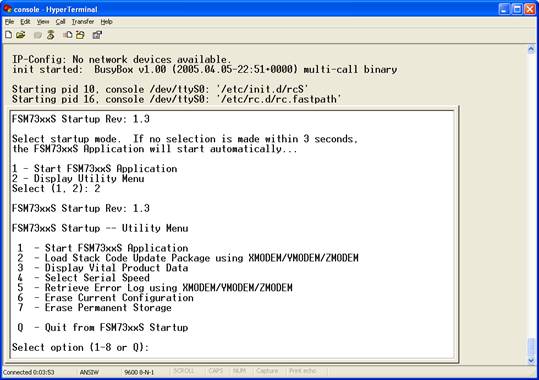Click '2 - Display Utility Menu' line
Image resolution: width=539 pixels, height=380 pixels.
pyautogui.click(x=78, y=179)
